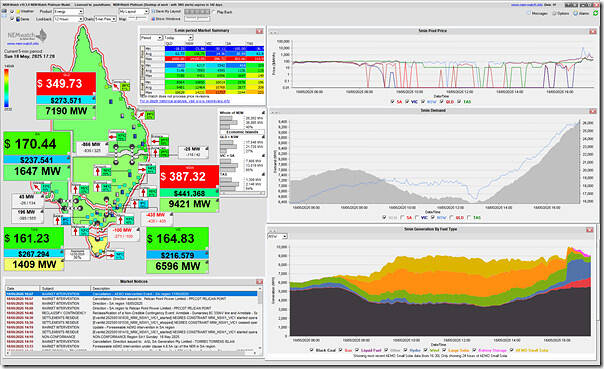The image size is (604, 369).
Task: Click the NSW demand value 9421 MW
Action: pyautogui.click(x=190, y=204)
